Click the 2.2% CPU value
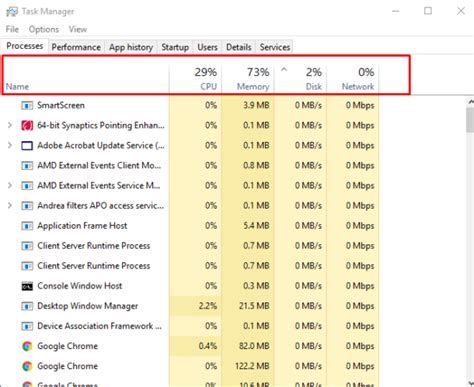 pos(208,306)
